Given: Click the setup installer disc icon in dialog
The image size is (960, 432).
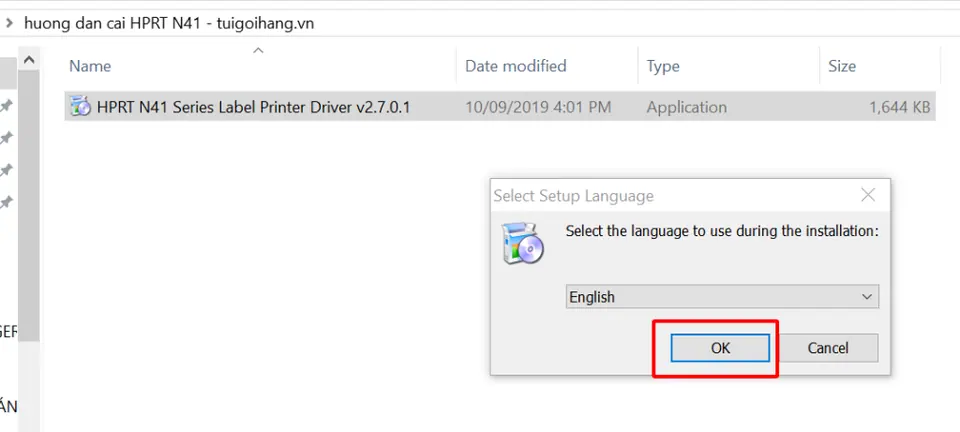Looking at the screenshot, I should (x=522, y=244).
